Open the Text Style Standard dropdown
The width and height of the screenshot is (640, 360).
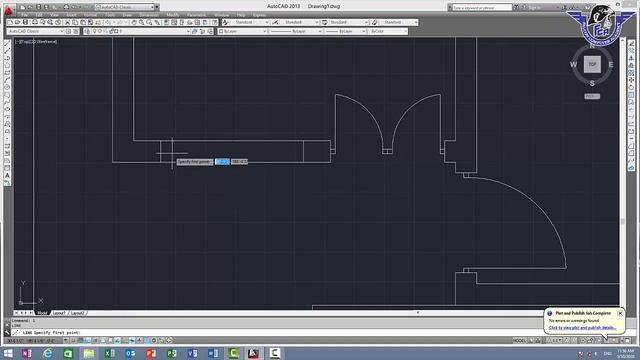click(x=250, y=22)
